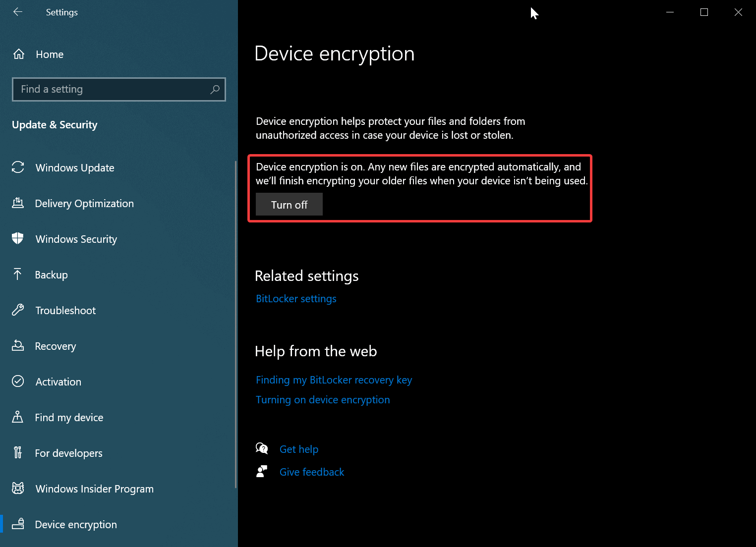Click the Give feedback person icon

coord(262,472)
